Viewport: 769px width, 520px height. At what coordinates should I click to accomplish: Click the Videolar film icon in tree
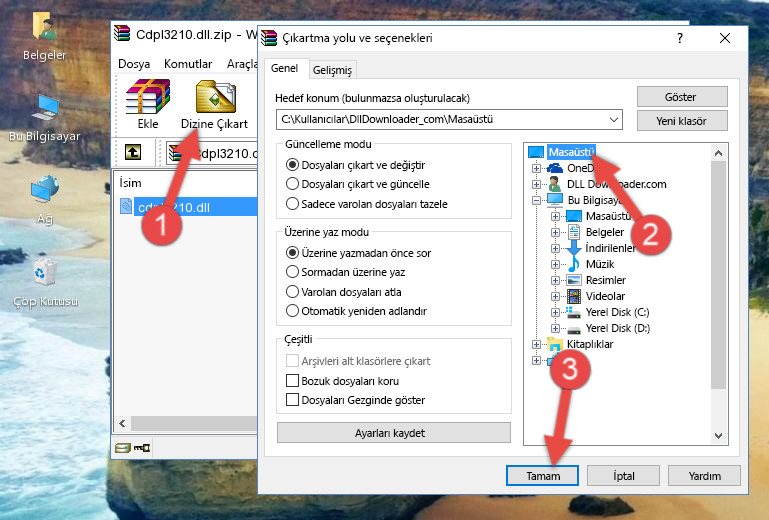click(574, 296)
